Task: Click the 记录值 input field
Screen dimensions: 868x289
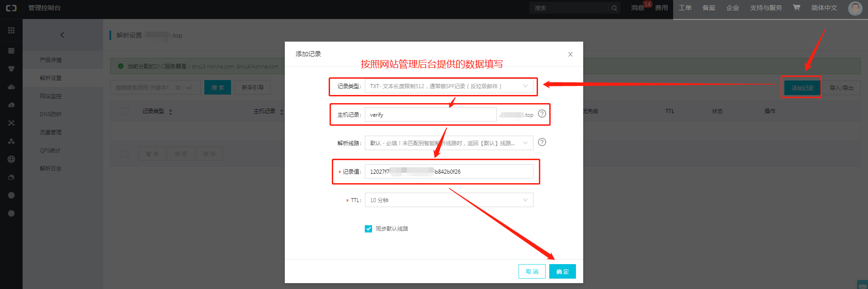Action: tap(449, 171)
